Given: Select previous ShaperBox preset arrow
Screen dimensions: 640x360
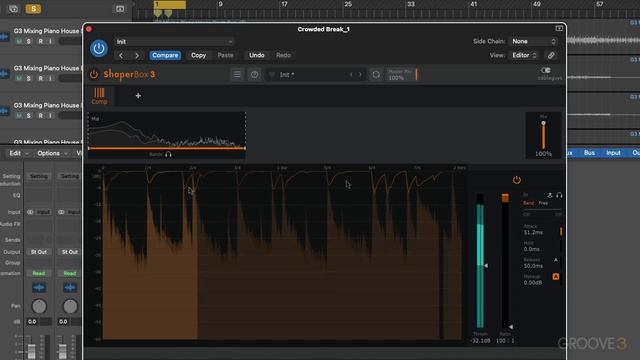Looking at the screenshot, I should click(351, 75).
